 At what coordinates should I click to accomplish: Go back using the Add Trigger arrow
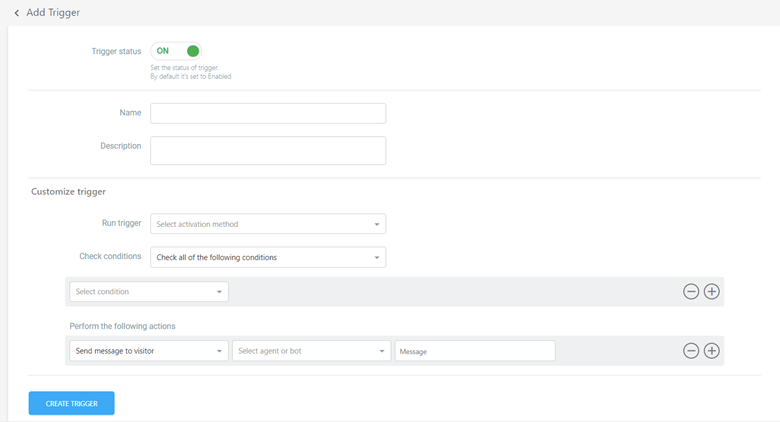(x=16, y=13)
